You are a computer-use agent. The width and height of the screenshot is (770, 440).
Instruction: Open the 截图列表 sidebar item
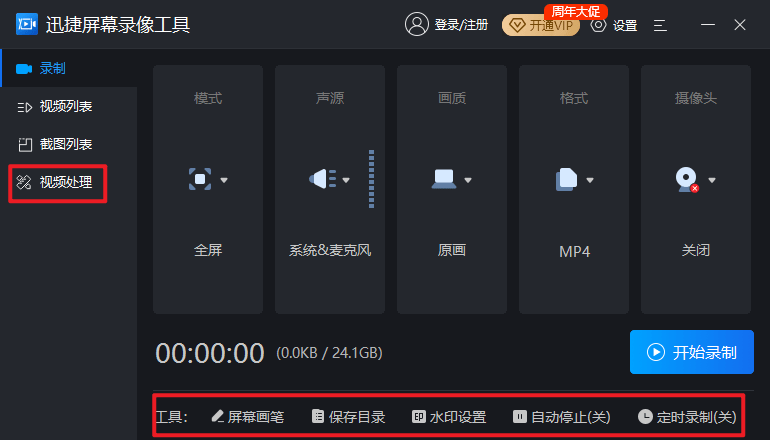click(x=69, y=144)
